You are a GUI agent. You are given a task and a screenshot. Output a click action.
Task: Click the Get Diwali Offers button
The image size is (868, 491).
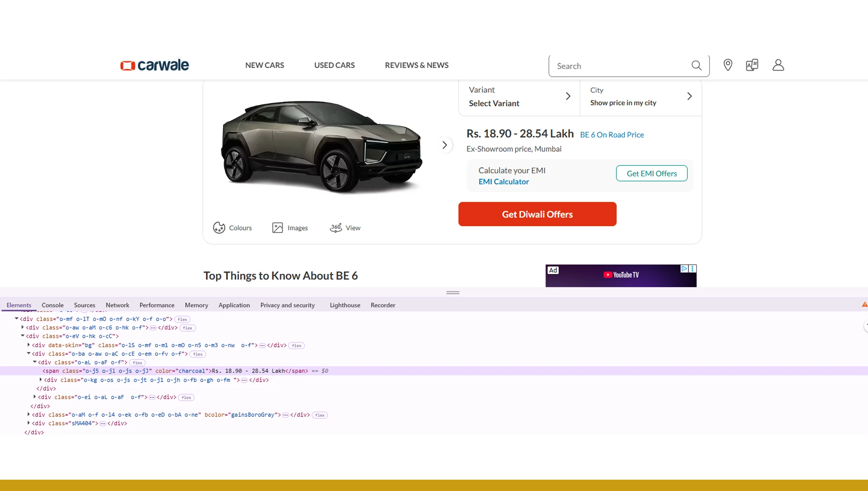tap(537, 214)
